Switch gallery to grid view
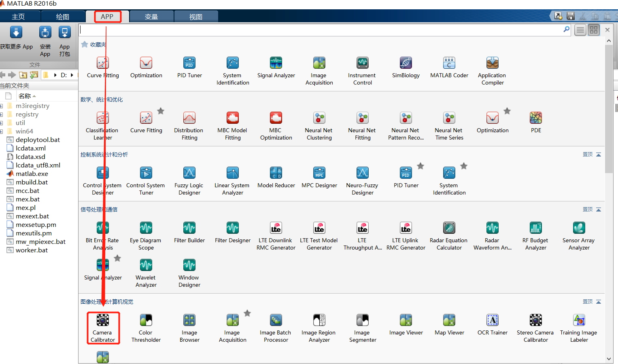This screenshot has width=618, height=364. pyautogui.click(x=594, y=30)
